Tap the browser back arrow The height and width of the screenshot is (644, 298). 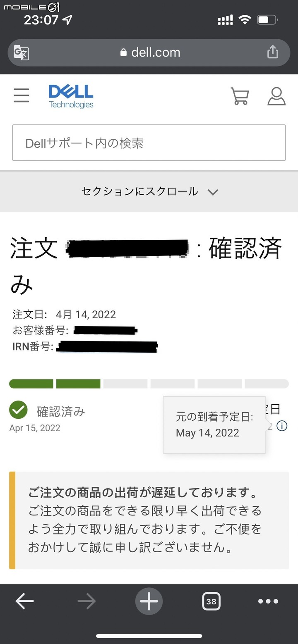click(24, 601)
